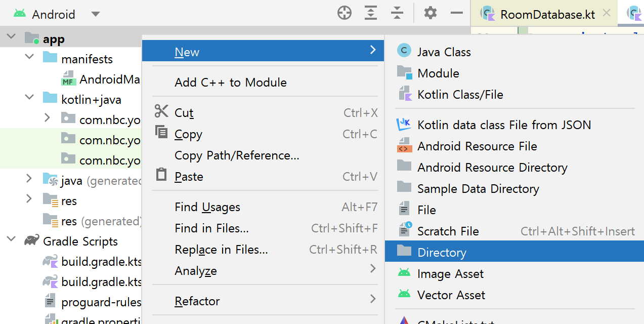Open the project view gear options
Screen dimensions: 644x324
(431, 13)
